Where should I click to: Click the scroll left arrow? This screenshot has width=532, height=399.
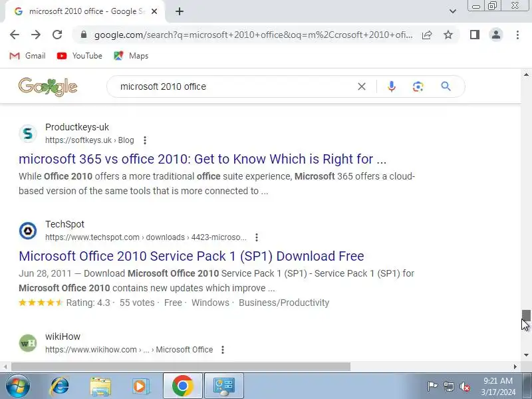coord(5,366)
